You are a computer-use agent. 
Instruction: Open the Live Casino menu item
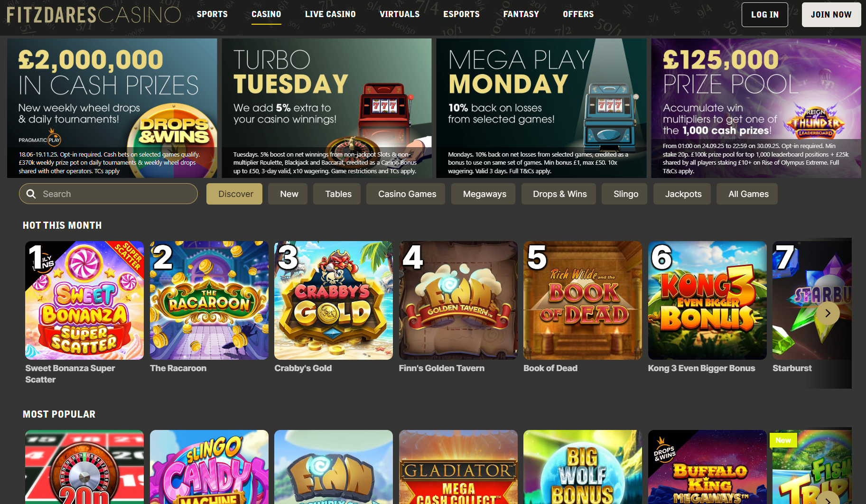pyautogui.click(x=330, y=14)
